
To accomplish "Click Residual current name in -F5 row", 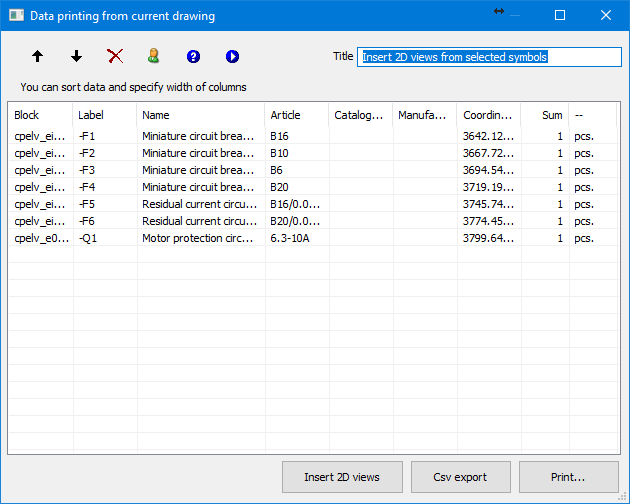I will pyautogui.click(x=201, y=204).
